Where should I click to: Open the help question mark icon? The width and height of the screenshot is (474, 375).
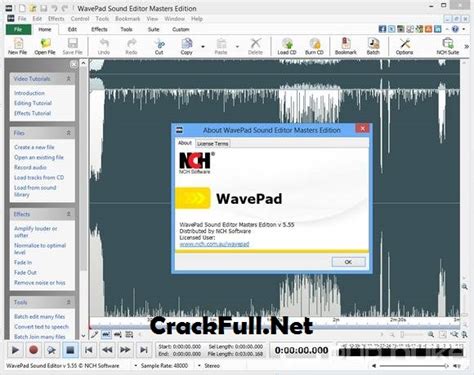(455, 29)
